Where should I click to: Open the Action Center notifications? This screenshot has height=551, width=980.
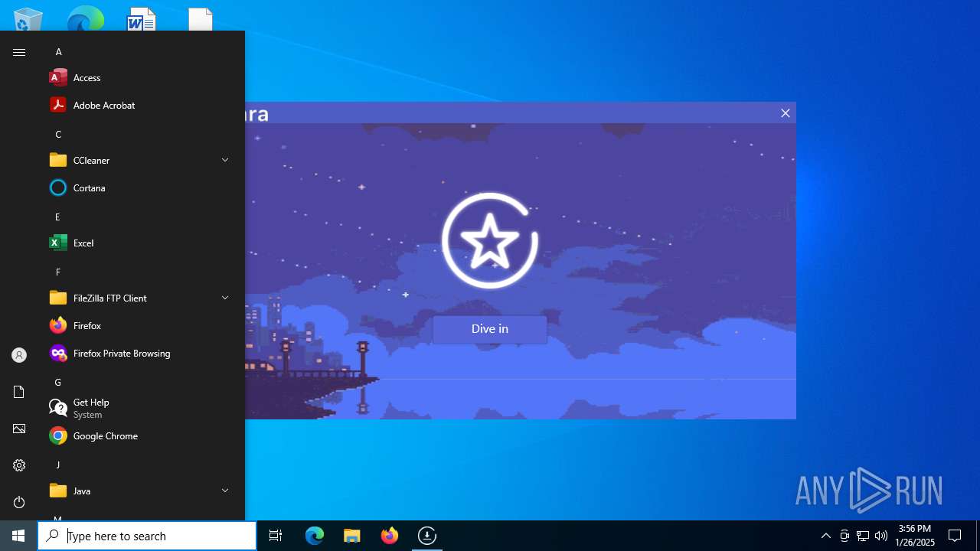955,536
